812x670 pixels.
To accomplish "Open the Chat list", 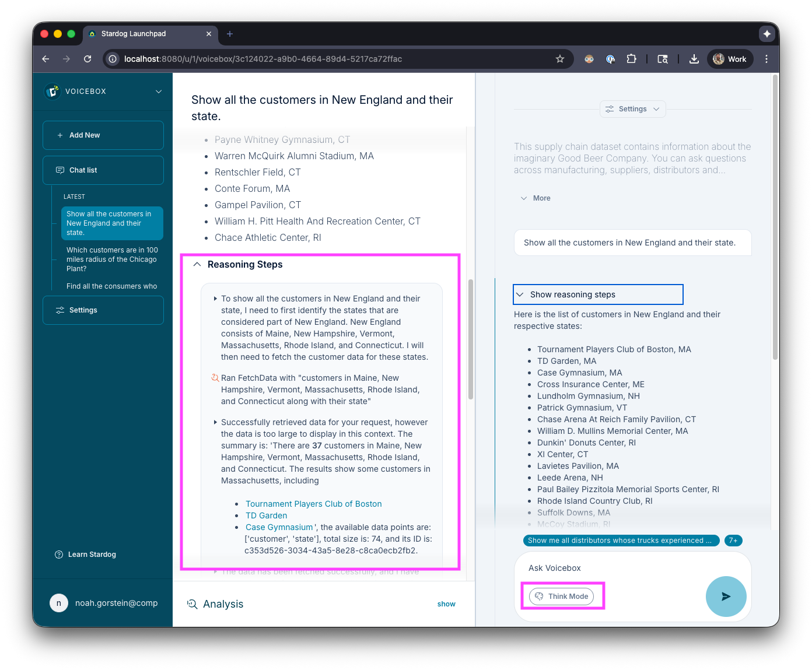I will [103, 170].
